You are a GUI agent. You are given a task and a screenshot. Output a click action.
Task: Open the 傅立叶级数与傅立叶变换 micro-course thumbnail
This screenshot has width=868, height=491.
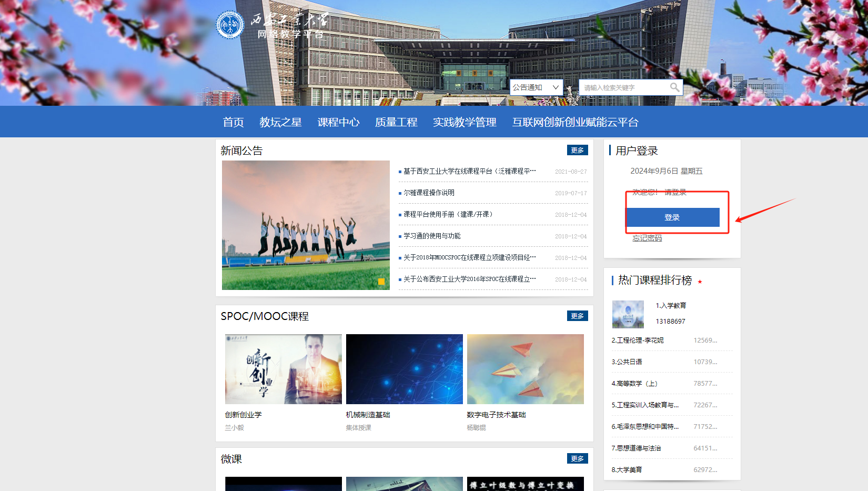pos(526,484)
